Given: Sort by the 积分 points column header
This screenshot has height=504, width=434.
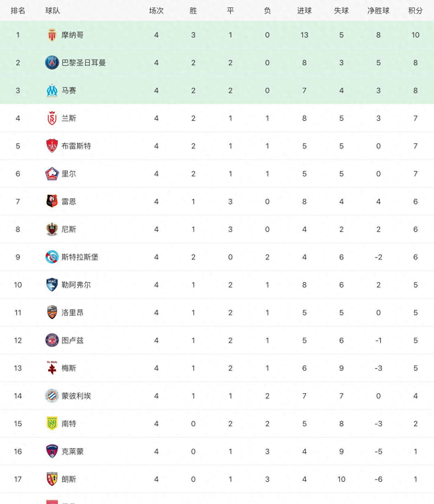Looking at the screenshot, I should (x=415, y=11).
